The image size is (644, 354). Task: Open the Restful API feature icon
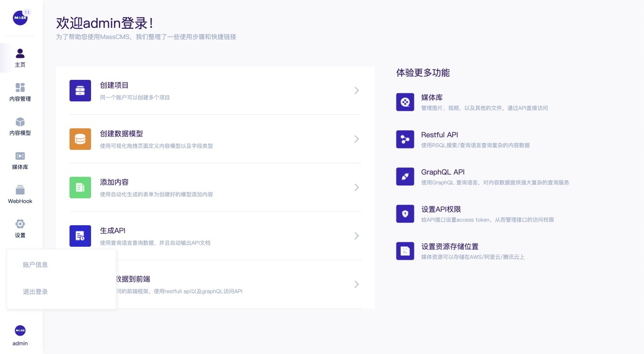click(405, 139)
